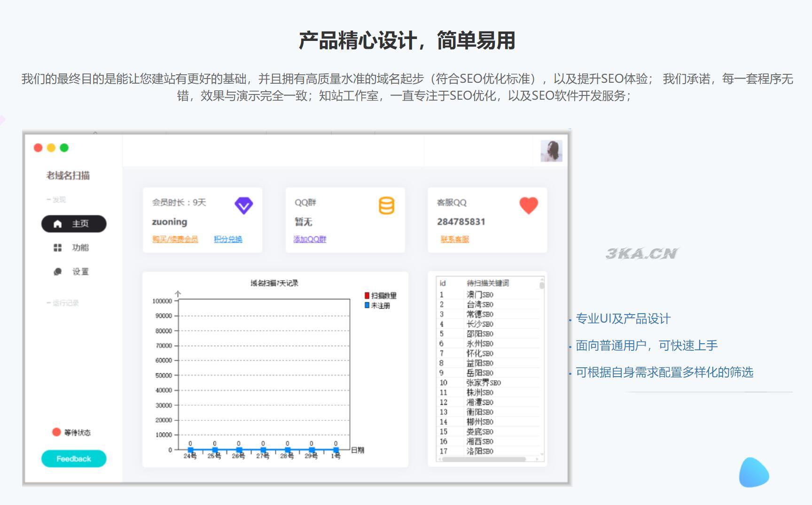Click the 联系客服 link
This screenshot has height=505, width=812.
(454, 239)
